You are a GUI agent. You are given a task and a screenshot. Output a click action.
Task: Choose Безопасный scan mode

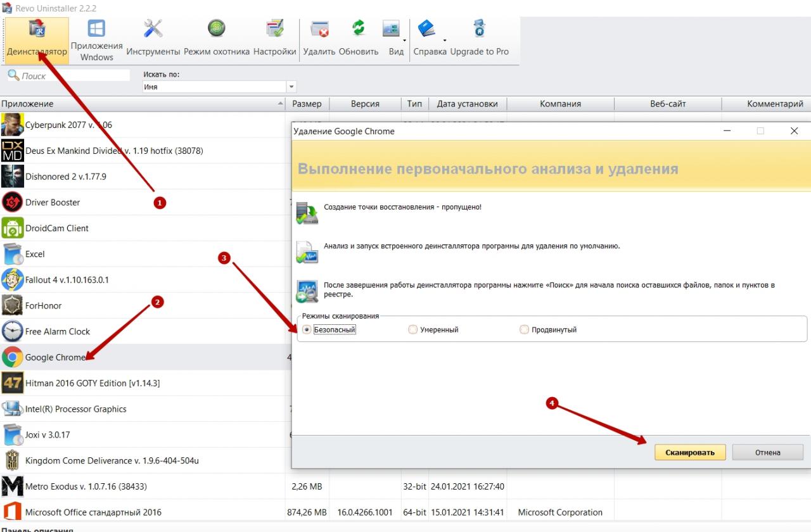[307, 329]
